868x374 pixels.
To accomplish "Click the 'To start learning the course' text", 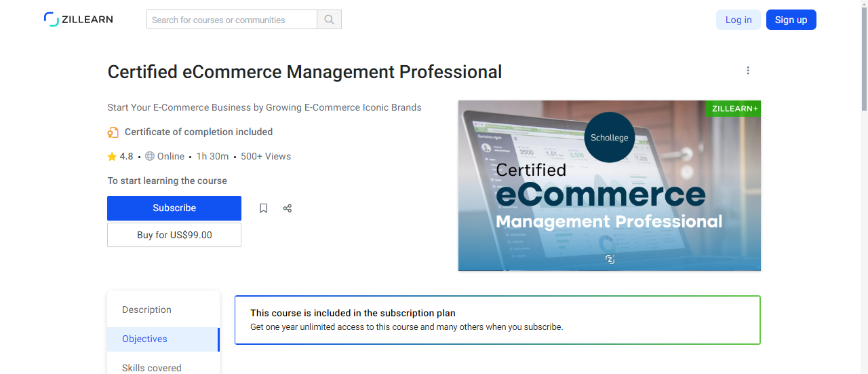I will 167,181.
